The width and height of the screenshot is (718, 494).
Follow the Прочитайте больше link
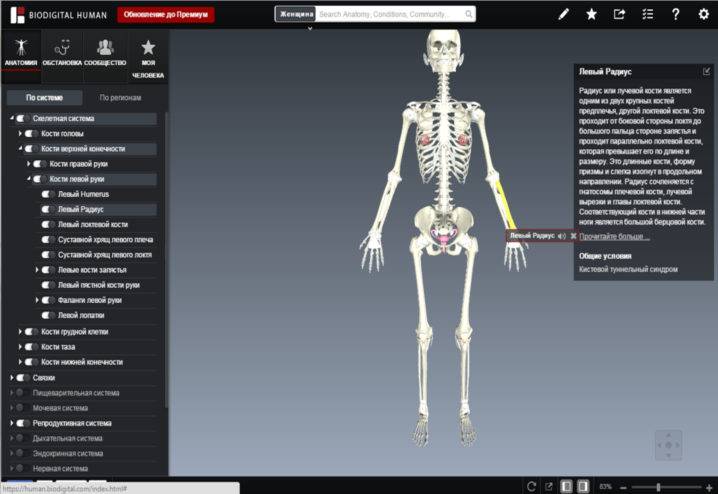click(x=614, y=237)
